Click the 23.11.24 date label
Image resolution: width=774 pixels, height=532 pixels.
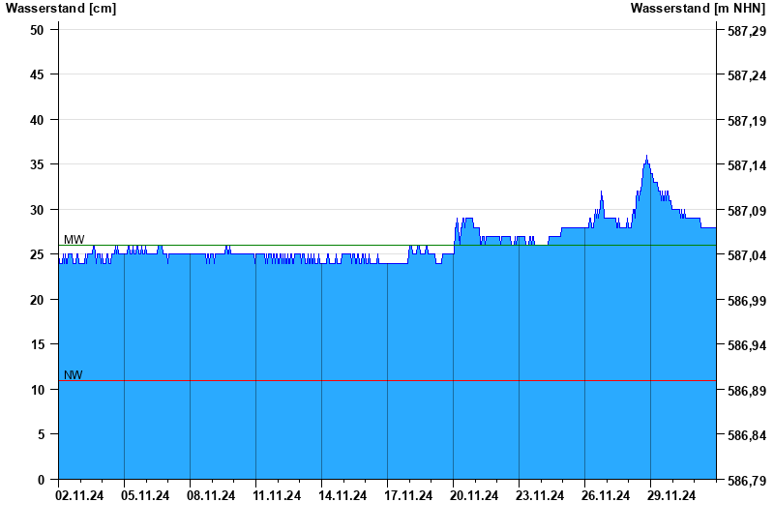(x=540, y=495)
